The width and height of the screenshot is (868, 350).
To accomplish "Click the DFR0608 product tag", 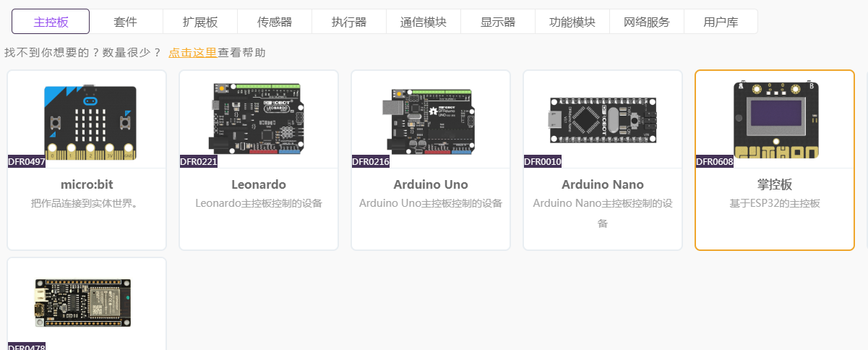I will (715, 162).
